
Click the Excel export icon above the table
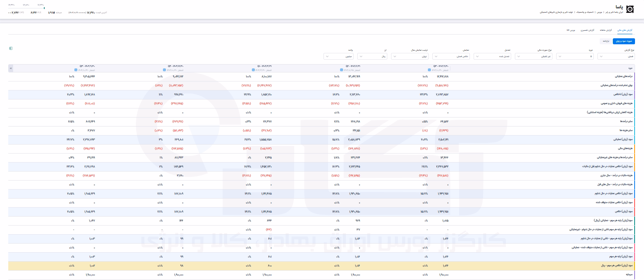click(x=11, y=48)
